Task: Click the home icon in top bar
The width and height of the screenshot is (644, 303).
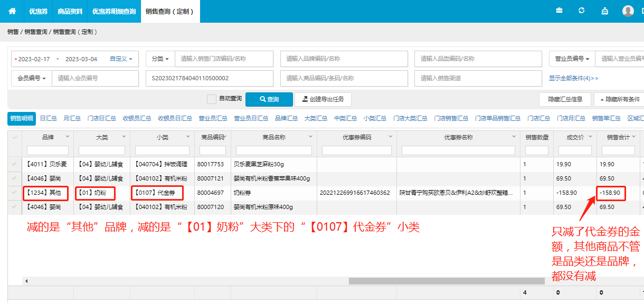Action: click(12, 11)
